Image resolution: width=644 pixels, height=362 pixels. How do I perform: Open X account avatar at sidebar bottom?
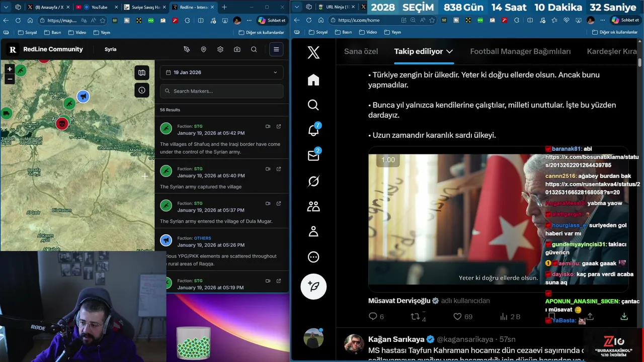313,338
